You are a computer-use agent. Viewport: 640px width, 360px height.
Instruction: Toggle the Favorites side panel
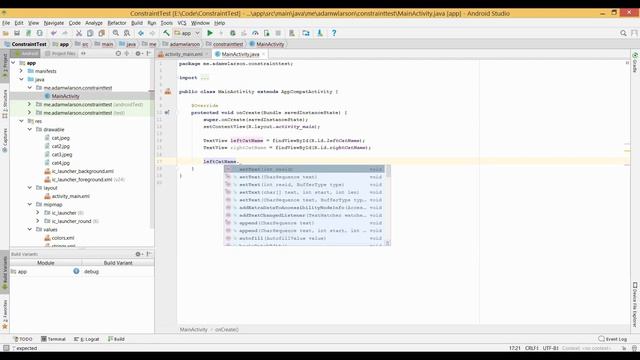pyautogui.click(x=5, y=314)
